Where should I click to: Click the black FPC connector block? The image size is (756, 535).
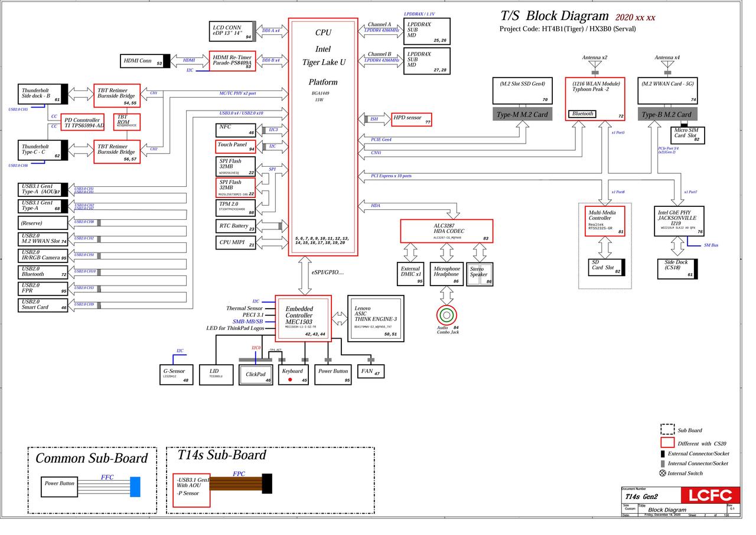267,483
